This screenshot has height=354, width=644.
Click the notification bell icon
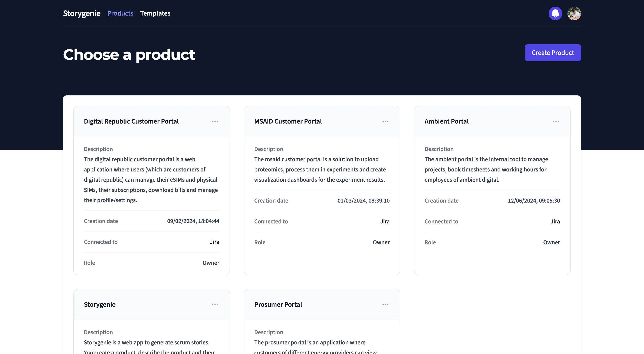pos(555,13)
